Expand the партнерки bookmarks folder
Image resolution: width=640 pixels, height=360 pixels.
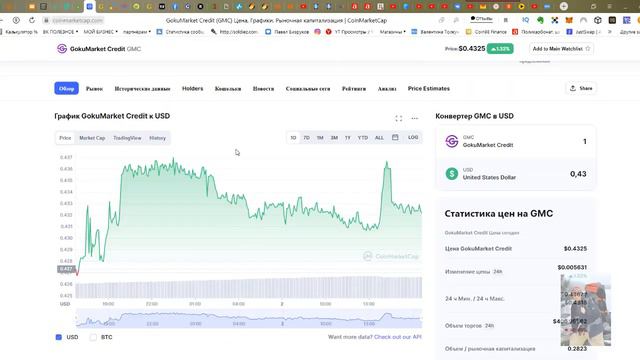coord(137,31)
